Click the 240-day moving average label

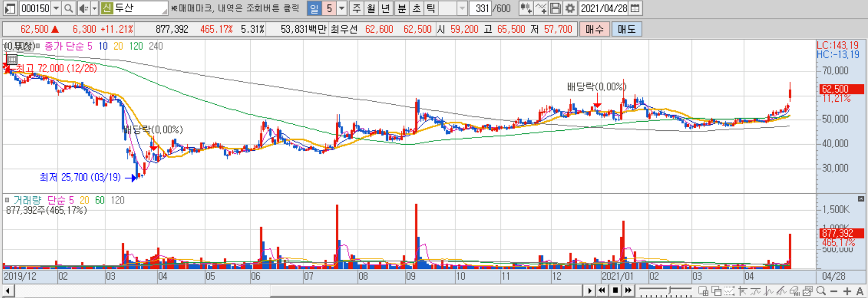tap(156, 46)
